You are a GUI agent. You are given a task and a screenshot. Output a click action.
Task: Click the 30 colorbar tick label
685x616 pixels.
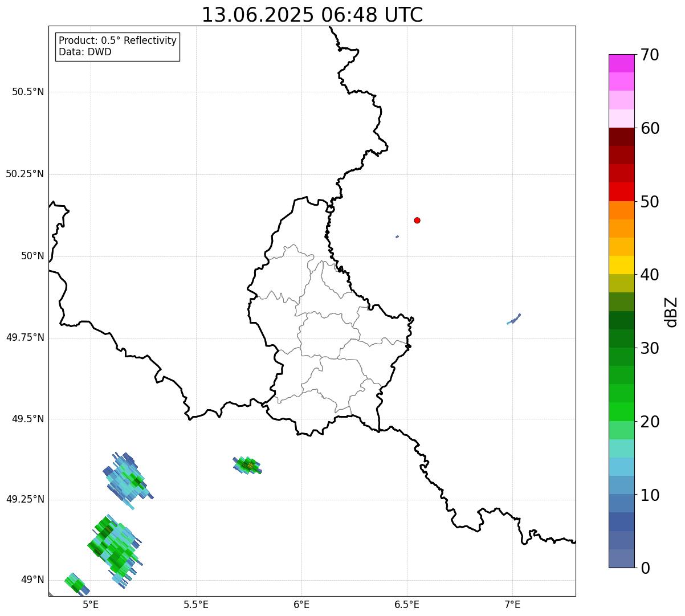tap(649, 348)
